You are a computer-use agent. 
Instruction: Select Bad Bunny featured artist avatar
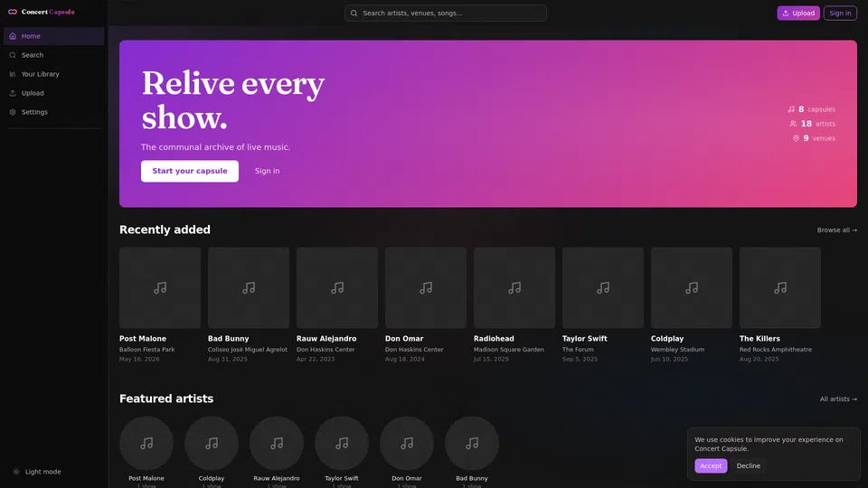pos(472,443)
